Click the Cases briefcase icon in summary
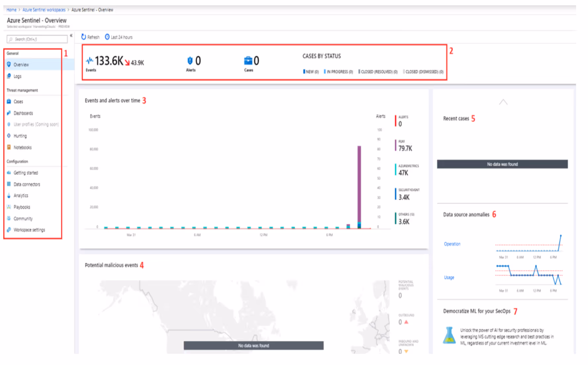 click(248, 61)
